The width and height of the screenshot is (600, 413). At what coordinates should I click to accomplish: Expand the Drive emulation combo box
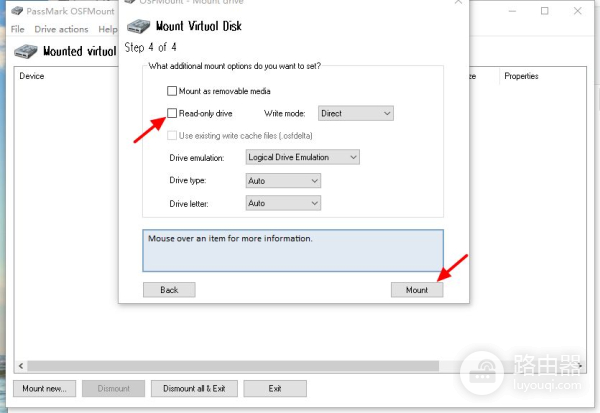pos(302,157)
